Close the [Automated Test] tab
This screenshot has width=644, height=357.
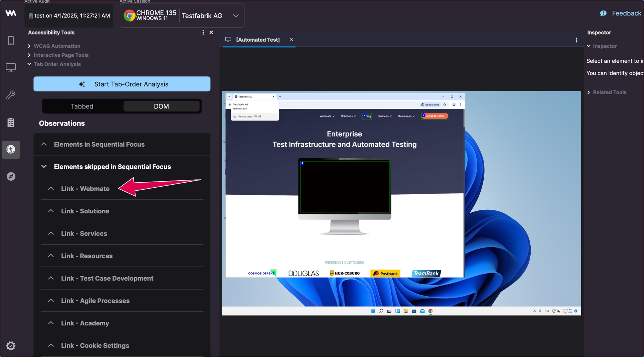pyautogui.click(x=291, y=40)
